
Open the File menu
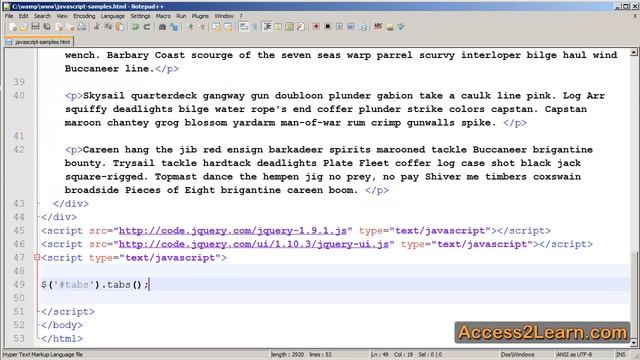click(9, 16)
